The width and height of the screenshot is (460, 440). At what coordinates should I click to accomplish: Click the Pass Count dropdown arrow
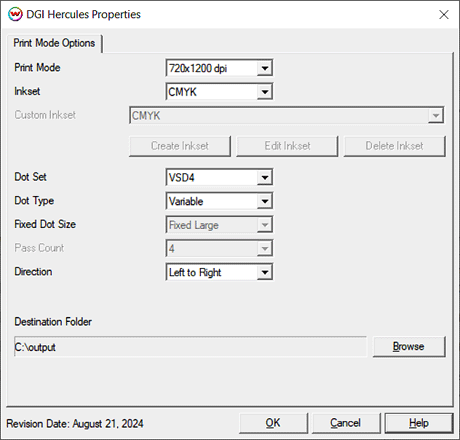265,249
